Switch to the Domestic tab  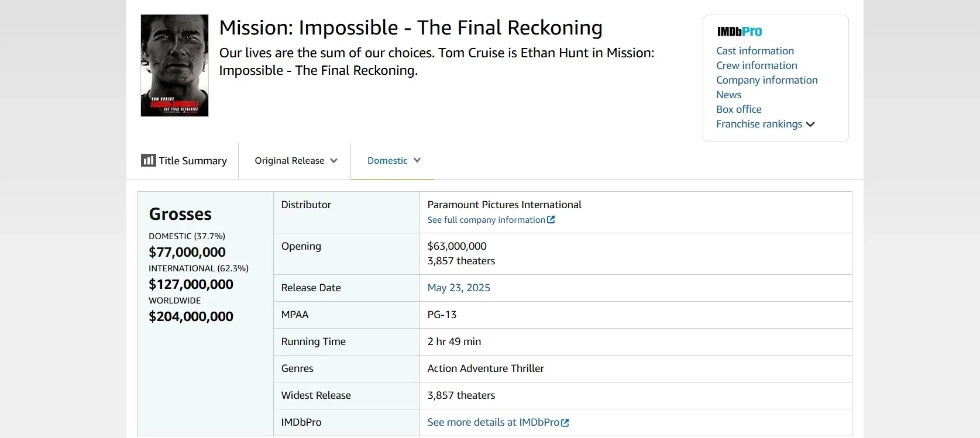click(x=387, y=161)
